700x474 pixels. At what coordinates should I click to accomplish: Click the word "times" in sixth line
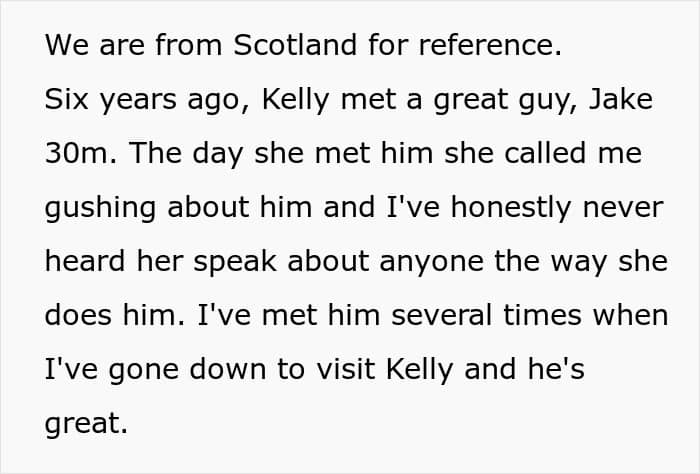542,315
